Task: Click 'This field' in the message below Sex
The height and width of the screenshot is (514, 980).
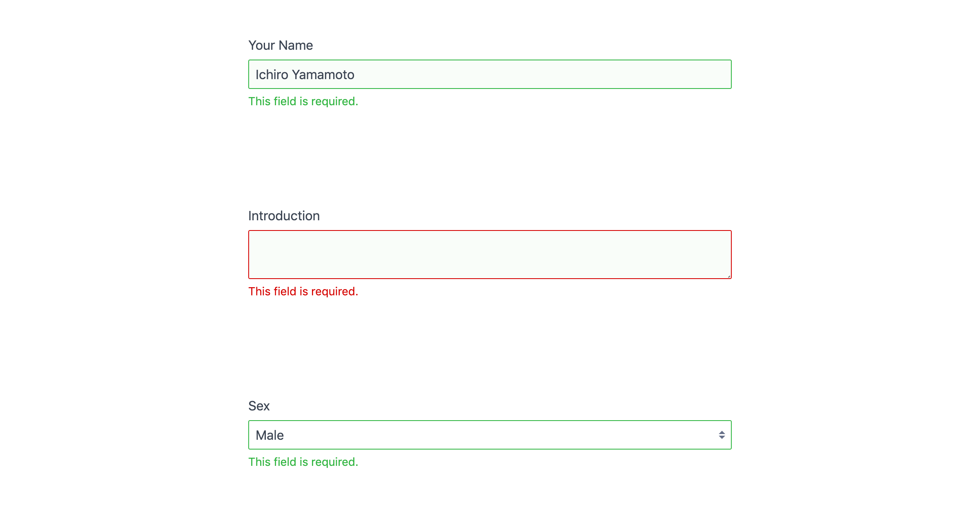Action: [x=272, y=462]
